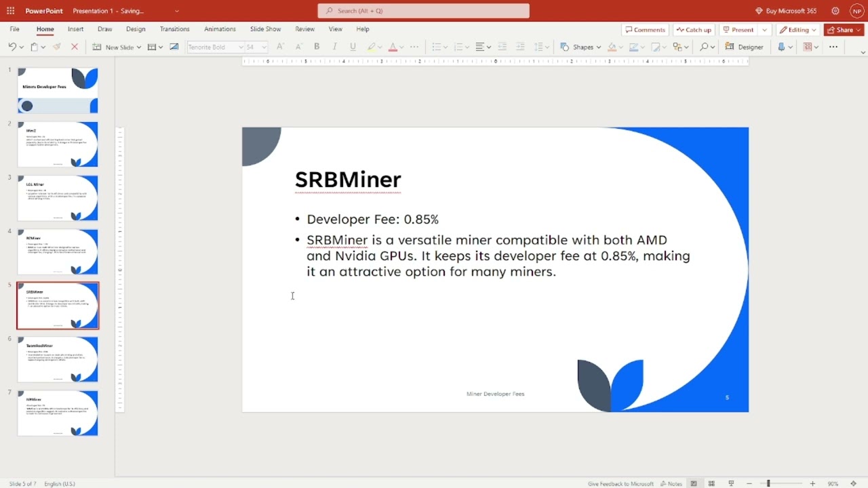This screenshot has height=488, width=868.
Task: Click the more font options ellipsis
Action: [x=414, y=47]
